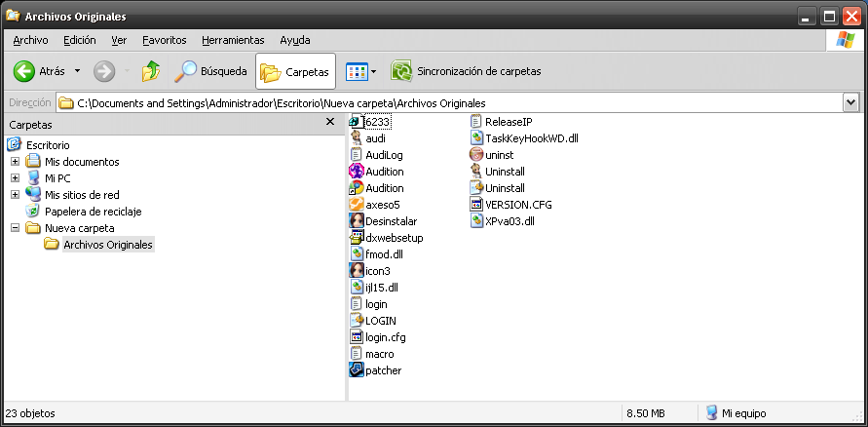The width and height of the screenshot is (868, 427).
Task: Select the pink Audition application icon
Action: tap(356, 172)
